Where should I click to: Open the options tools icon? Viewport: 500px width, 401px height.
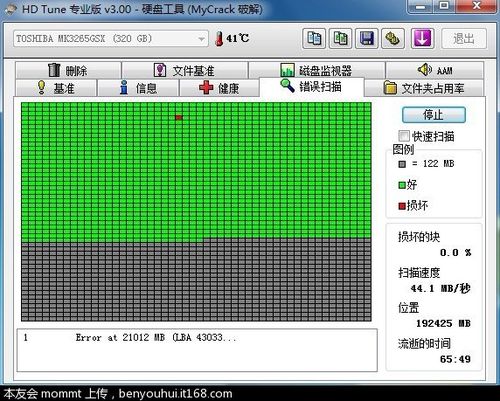coord(393,39)
